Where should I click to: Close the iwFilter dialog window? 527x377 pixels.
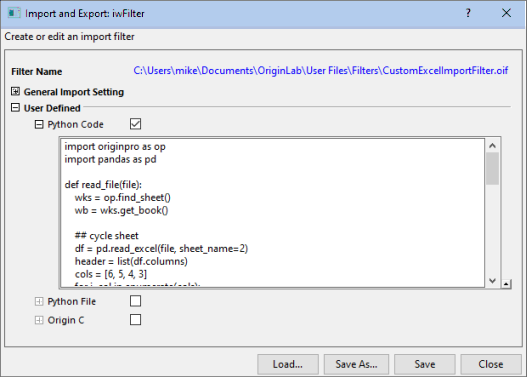tap(506, 13)
